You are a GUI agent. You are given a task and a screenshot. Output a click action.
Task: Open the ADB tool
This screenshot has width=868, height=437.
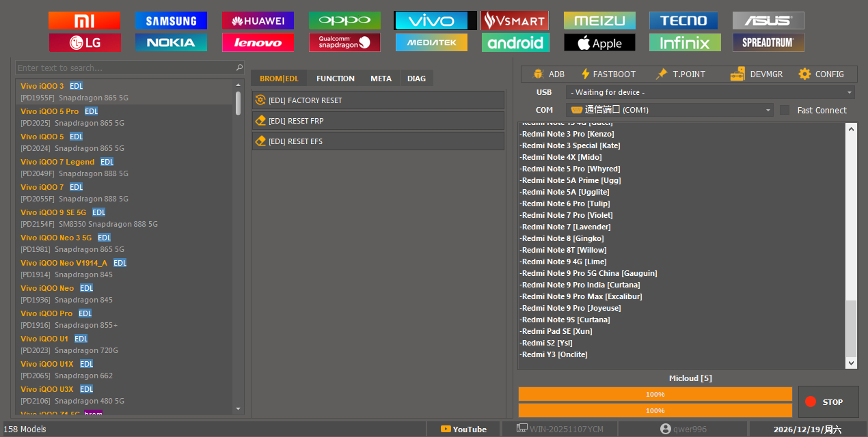(549, 74)
